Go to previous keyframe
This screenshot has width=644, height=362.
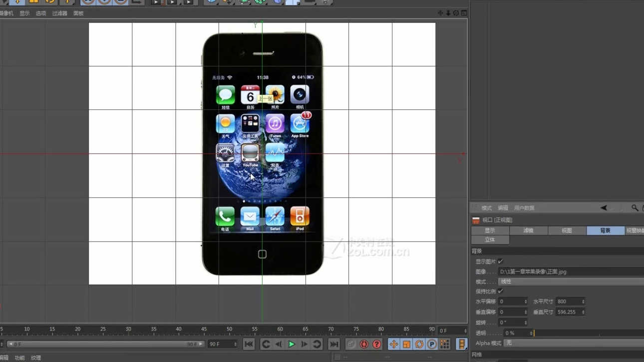[x=266, y=344]
